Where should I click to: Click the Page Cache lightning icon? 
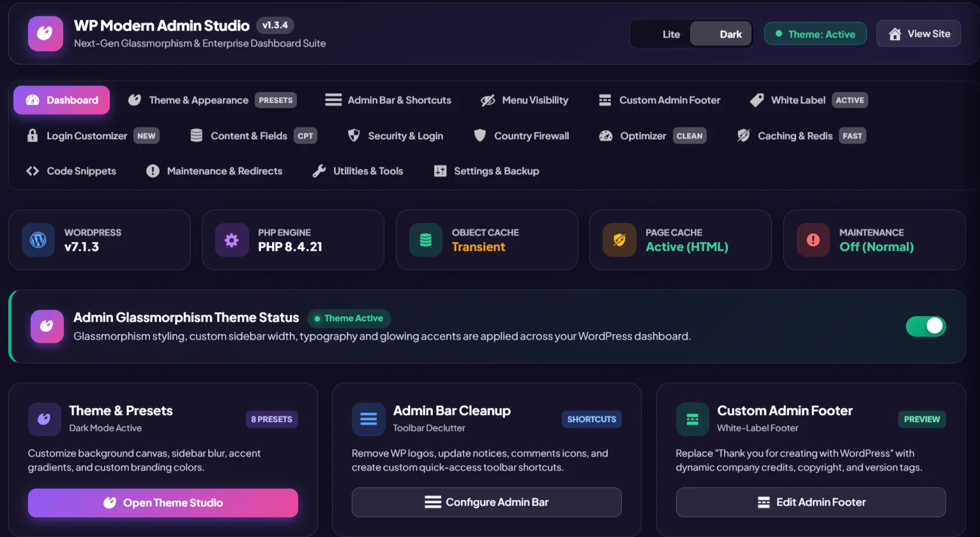(x=619, y=240)
